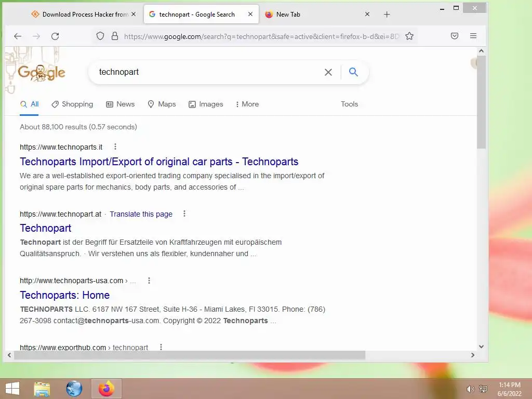Close the Download Process Hacker tab
The image size is (532, 399).
click(x=134, y=14)
